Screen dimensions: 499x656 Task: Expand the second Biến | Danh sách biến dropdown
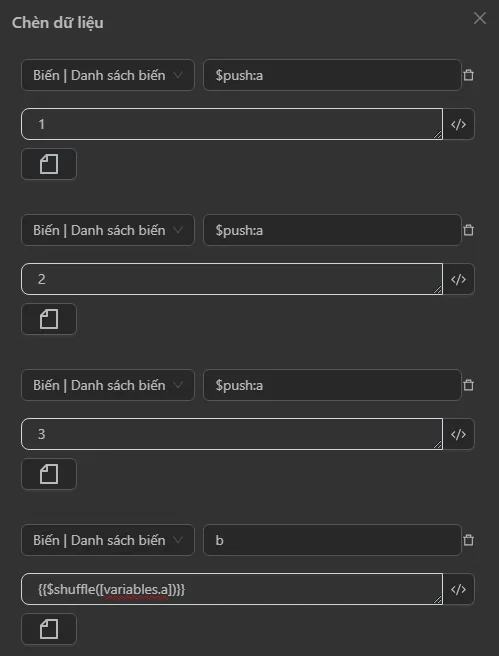click(108, 230)
